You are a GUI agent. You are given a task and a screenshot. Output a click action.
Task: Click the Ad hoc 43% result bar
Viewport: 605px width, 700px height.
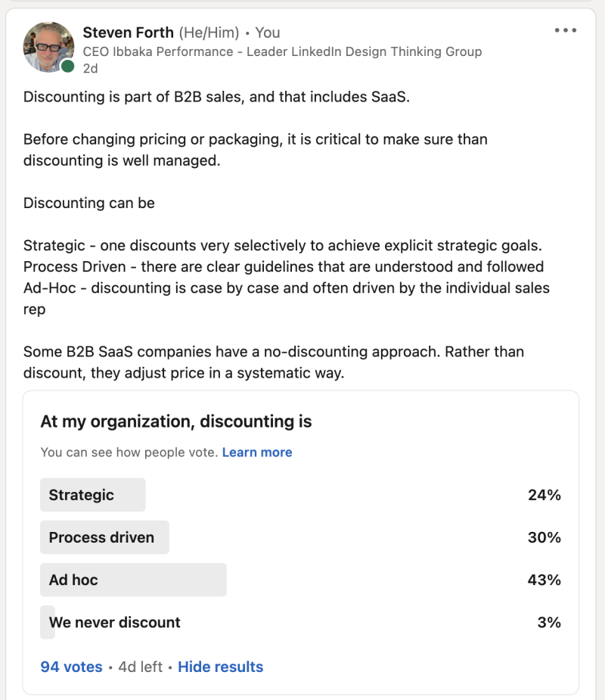pos(133,579)
